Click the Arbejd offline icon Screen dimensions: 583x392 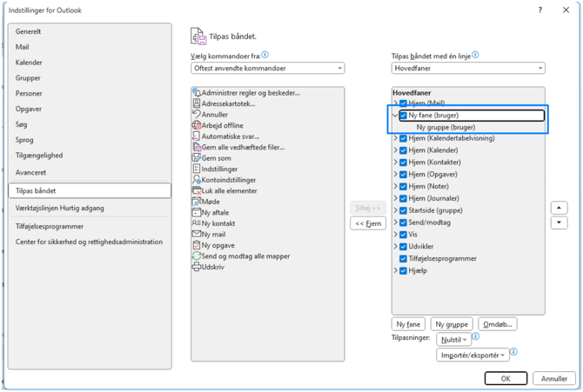point(197,125)
